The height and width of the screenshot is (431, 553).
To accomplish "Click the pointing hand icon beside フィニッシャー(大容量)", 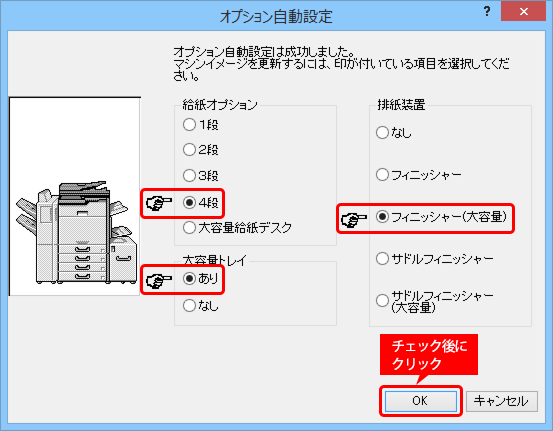I will point(354,220).
